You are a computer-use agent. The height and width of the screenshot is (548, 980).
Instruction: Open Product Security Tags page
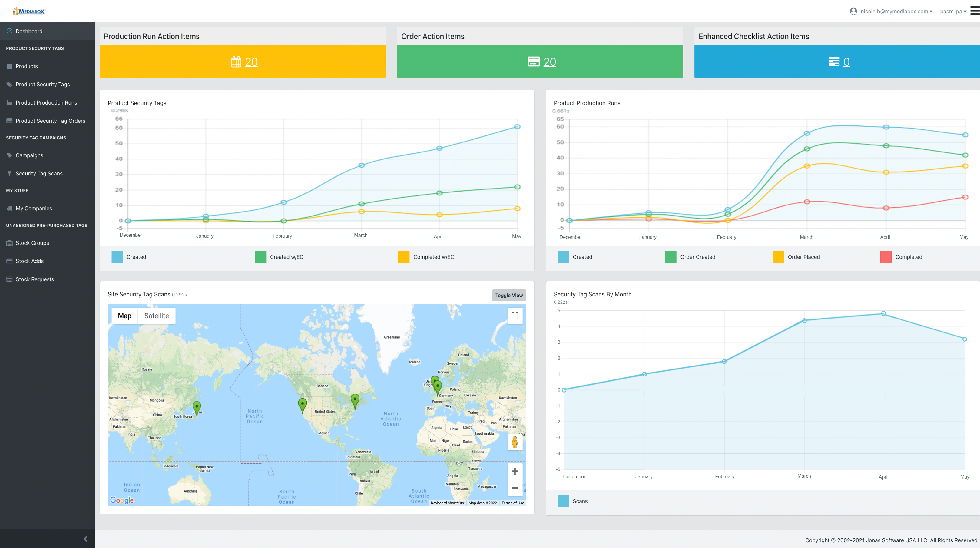[48, 85]
